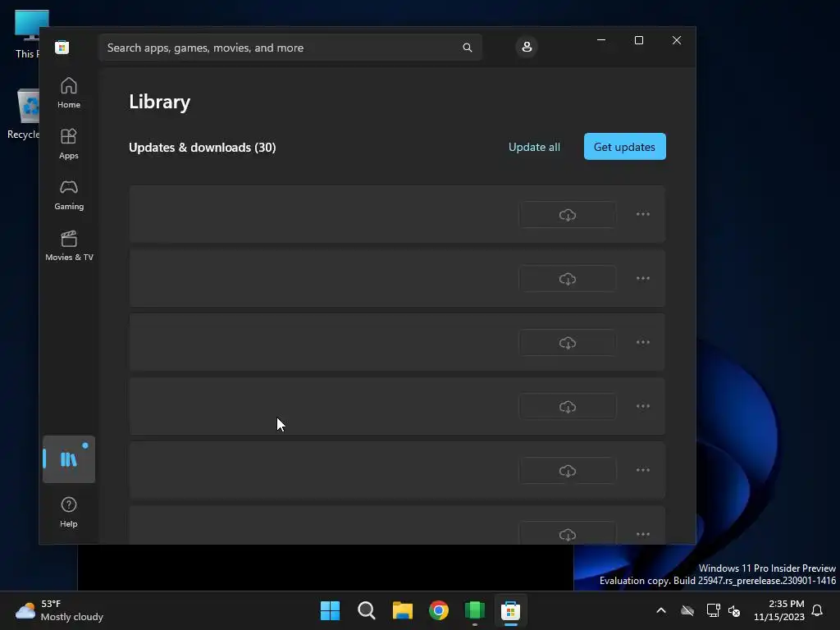Open Movies & TV section
Viewport: 840px width, 630px height.
pyautogui.click(x=69, y=246)
